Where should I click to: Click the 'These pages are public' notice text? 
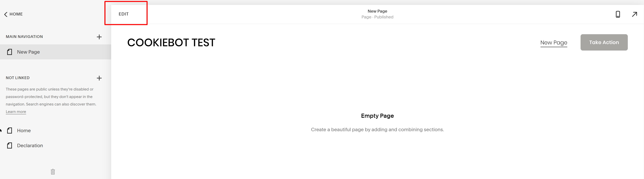click(51, 97)
